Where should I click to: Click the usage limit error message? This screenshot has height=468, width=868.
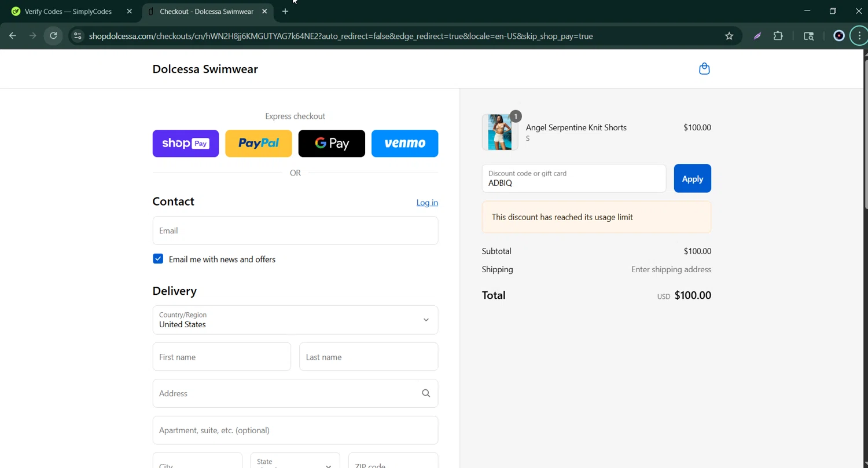[x=597, y=217]
